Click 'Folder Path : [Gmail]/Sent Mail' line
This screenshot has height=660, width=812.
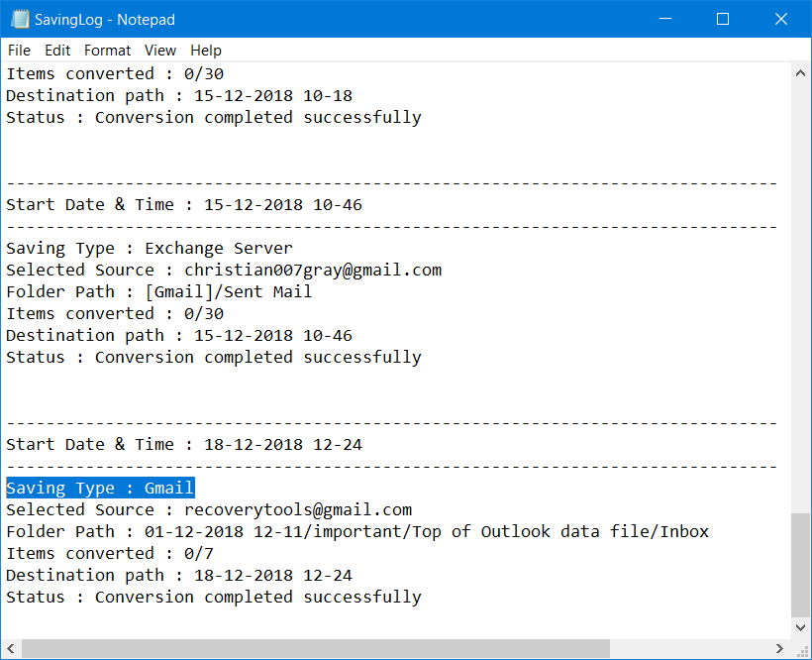click(x=159, y=291)
